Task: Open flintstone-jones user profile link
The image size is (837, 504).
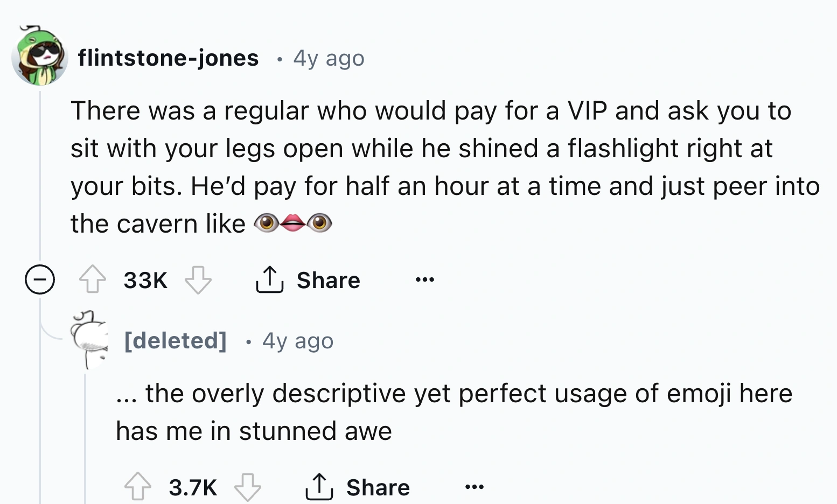Action: [x=168, y=58]
